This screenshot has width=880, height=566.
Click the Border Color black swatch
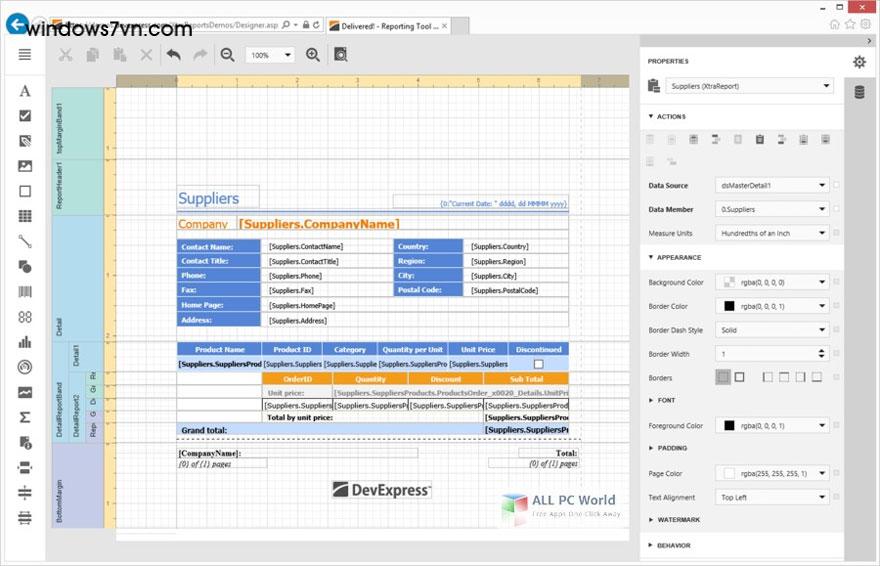(729, 306)
